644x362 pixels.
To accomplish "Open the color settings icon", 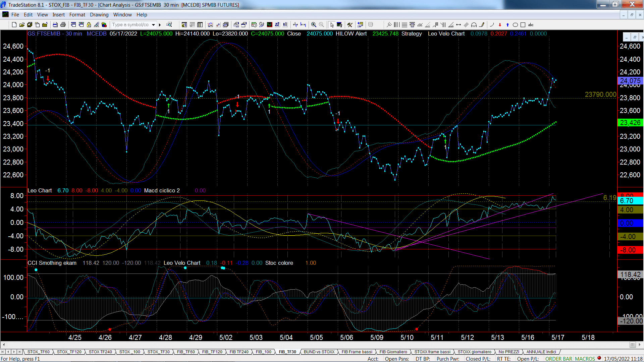I will coord(104,25).
